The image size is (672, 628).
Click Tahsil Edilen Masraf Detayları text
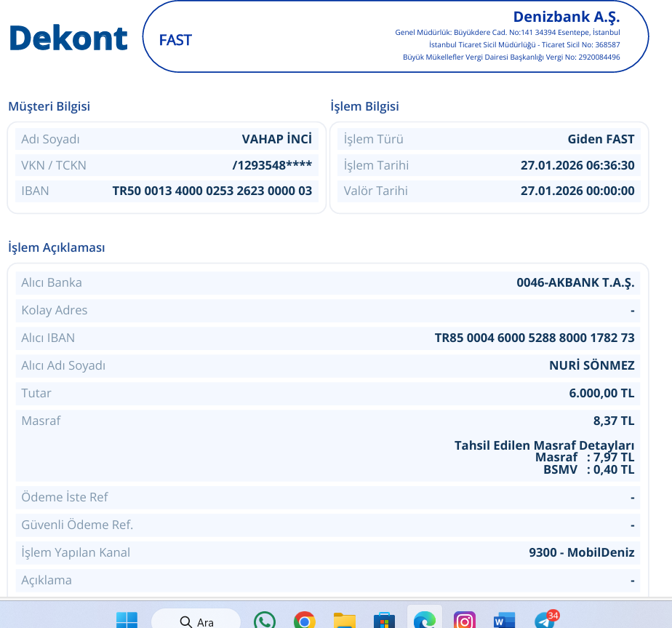pos(544,445)
